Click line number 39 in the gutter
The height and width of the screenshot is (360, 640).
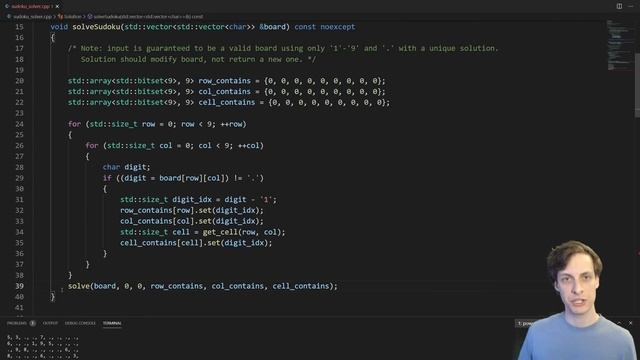coord(19,286)
